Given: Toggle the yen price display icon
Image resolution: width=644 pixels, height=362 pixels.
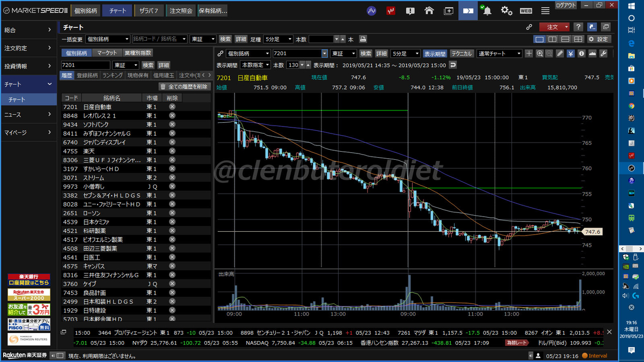Looking at the screenshot, I should pos(571,54).
